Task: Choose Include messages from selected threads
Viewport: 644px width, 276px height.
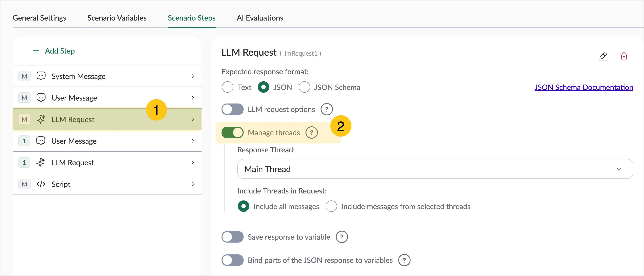Action: tap(331, 206)
